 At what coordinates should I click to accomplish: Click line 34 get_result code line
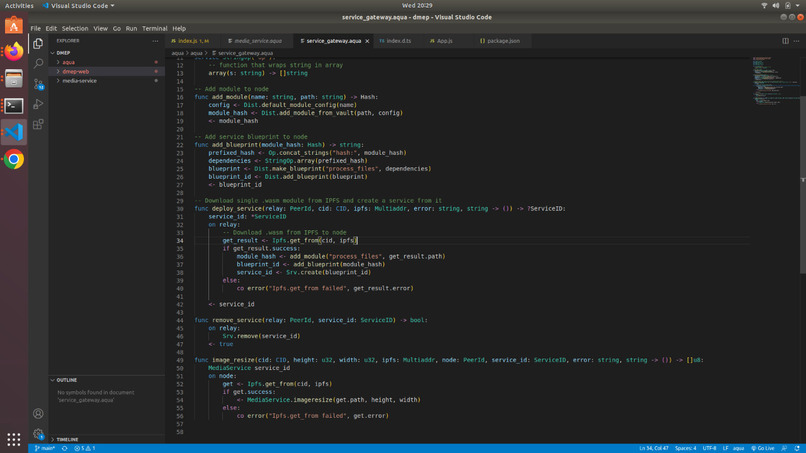(289, 240)
